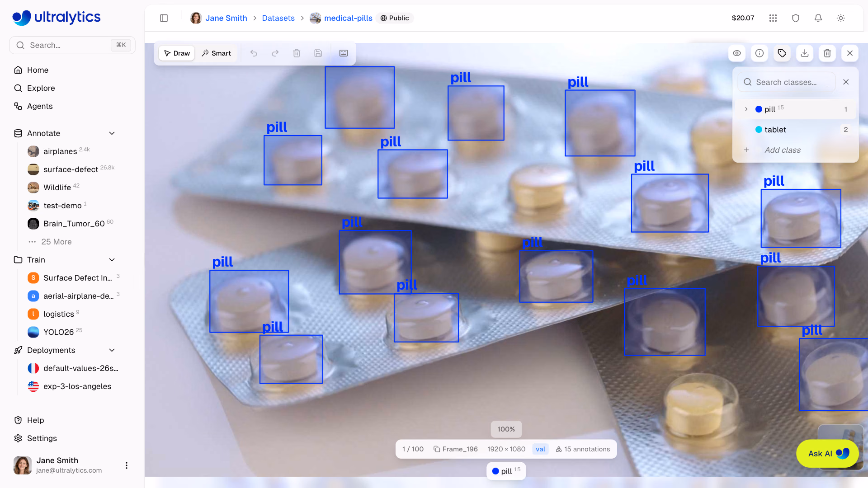Viewport: 868px width, 488px height.
Task: Click the blue pill class color dot
Action: (759, 109)
